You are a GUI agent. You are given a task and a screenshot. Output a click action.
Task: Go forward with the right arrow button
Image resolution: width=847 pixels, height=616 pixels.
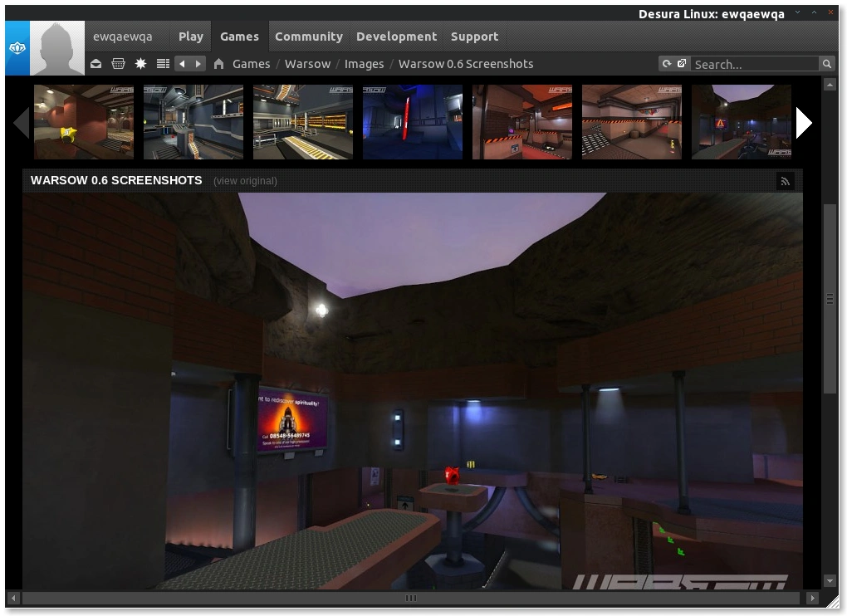pyautogui.click(x=198, y=64)
